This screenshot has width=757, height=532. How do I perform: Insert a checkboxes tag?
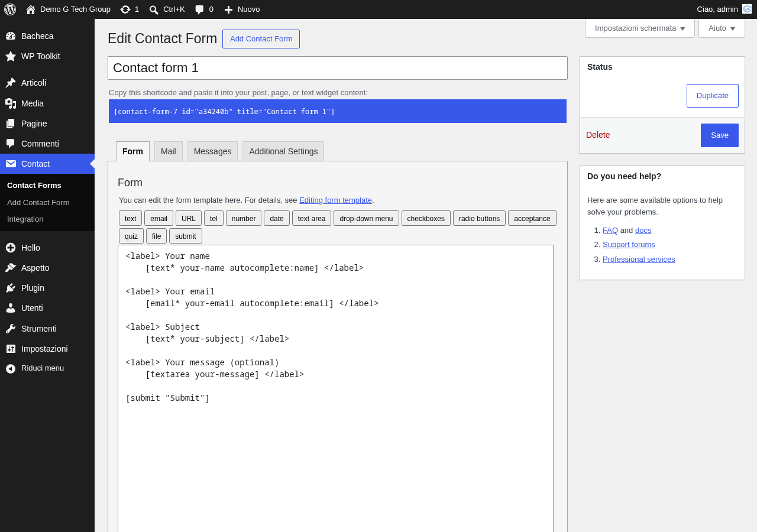click(x=426, y=218)
